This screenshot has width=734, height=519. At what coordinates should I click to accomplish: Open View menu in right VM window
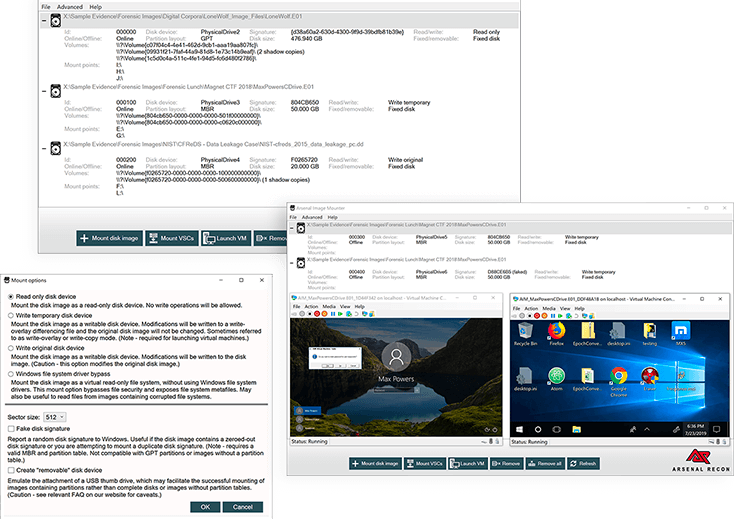(x=565, y=308)
